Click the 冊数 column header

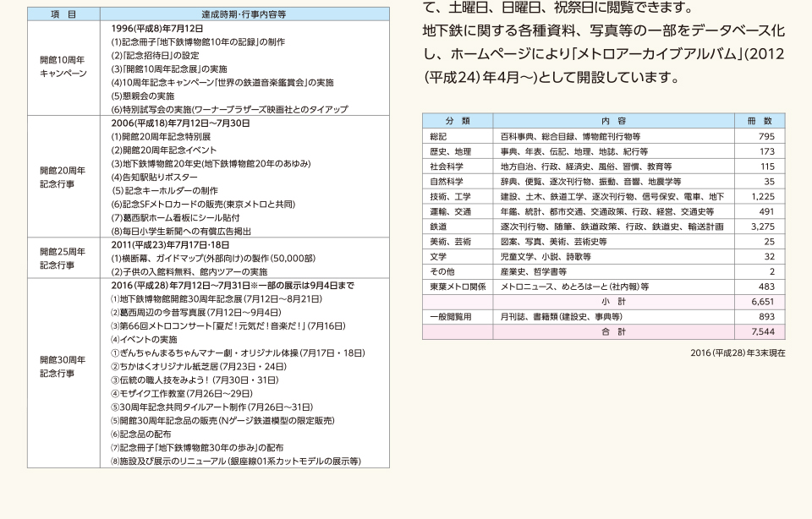[x=754, y=121]
